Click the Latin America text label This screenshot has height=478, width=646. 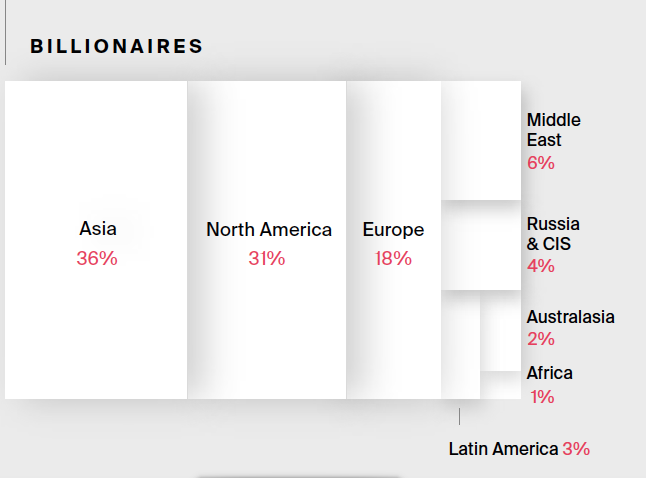503,449
